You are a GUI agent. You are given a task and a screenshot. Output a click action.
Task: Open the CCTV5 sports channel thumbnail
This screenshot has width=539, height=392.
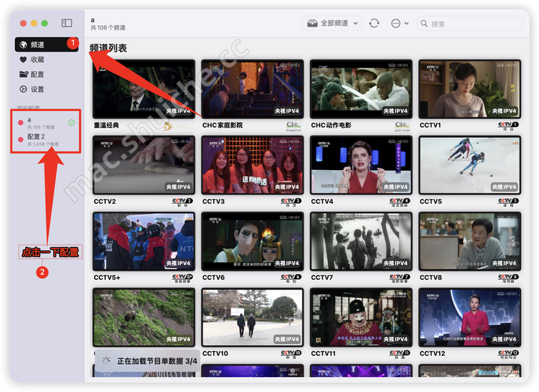[x=469, y=165]
